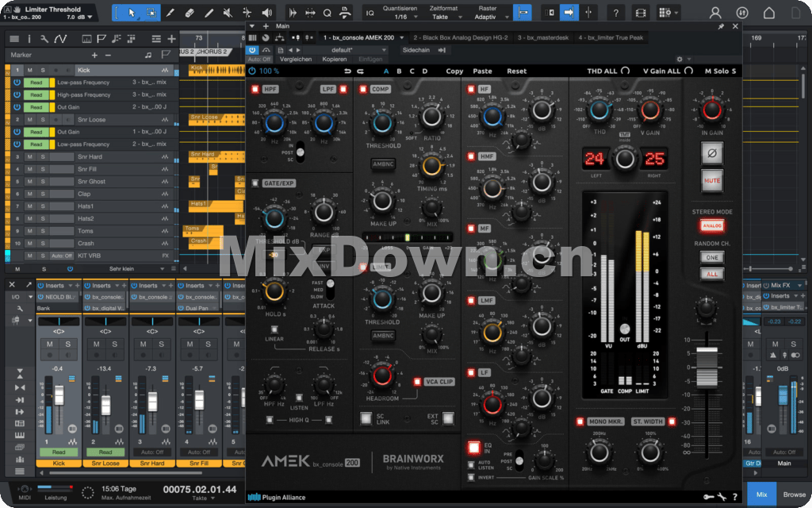Toggle the GATE/EXP section checkbox
Screen dimensions: 812x508
[255, 183]
